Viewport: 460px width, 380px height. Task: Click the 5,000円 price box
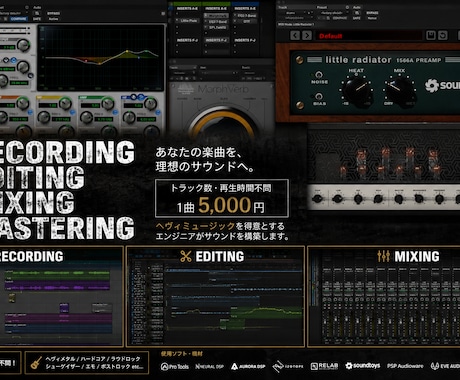pyautogui.click(x=222, y=198)
